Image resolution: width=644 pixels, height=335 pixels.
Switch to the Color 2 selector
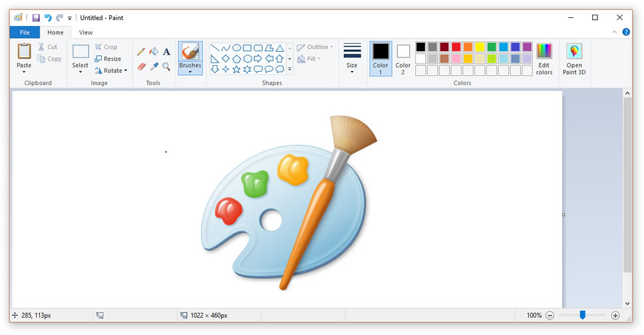click(403, 58)
